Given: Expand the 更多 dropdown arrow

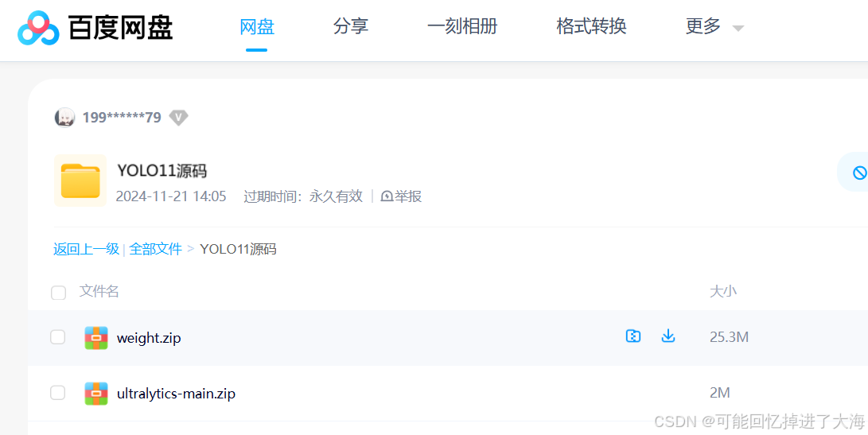Looking at the screenshot, I should tap(738, 28).
